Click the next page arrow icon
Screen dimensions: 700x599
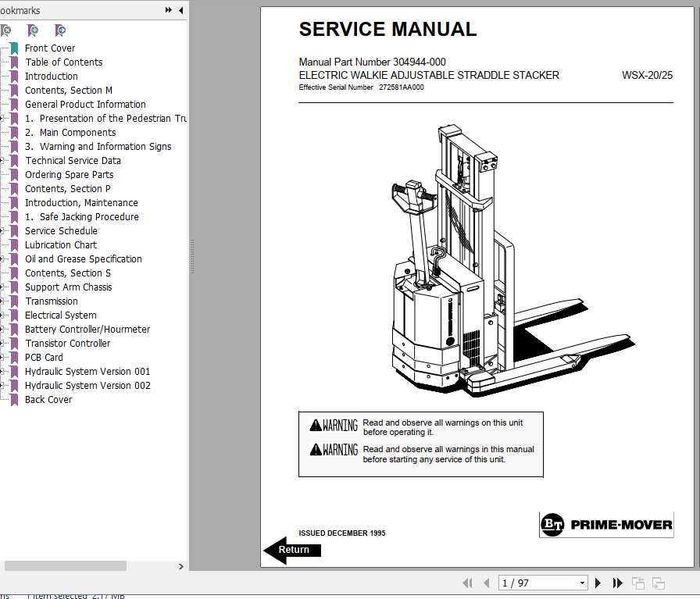click(x=598, y=583)
